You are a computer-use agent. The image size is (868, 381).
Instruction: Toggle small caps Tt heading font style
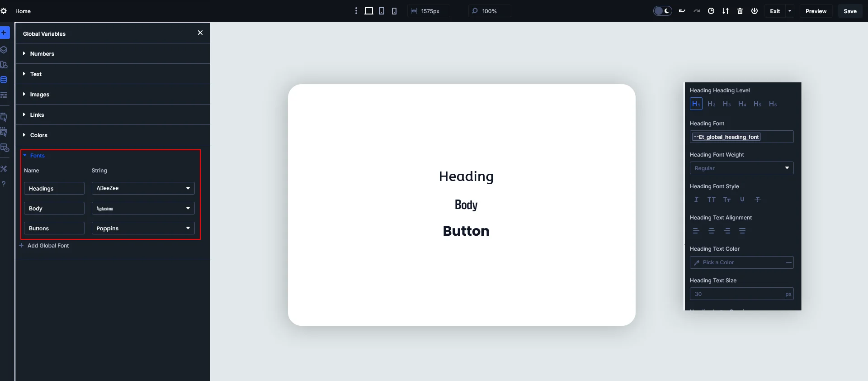click(727, 200)
